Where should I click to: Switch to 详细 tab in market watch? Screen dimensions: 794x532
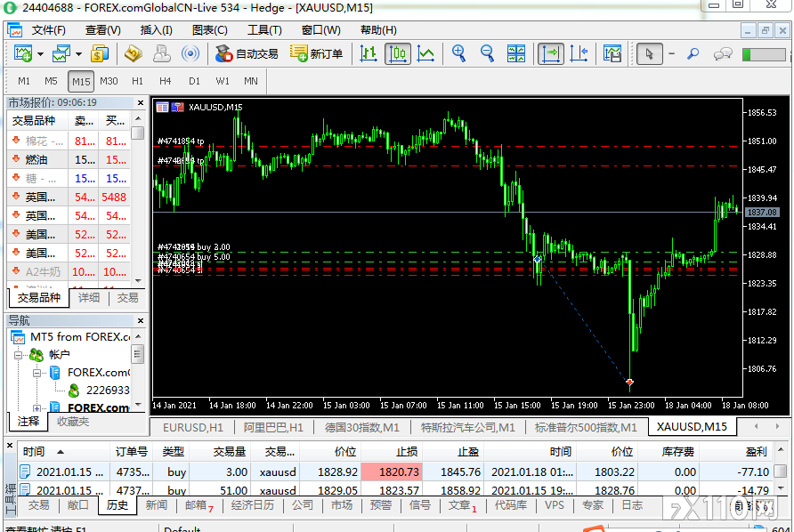pos(89,298)
